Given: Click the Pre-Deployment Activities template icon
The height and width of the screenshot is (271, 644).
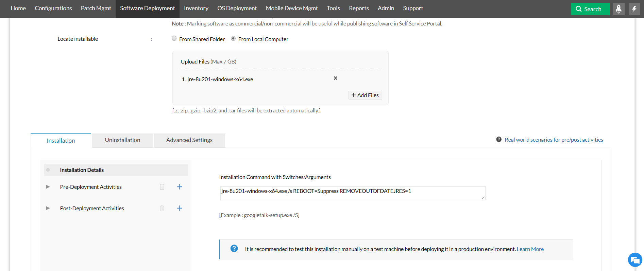Looking at the screenshot, I should (162, 187).
